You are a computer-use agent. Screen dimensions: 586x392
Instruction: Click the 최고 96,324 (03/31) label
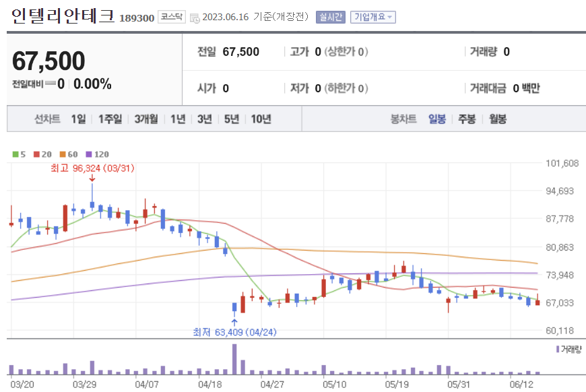point(92,168)
